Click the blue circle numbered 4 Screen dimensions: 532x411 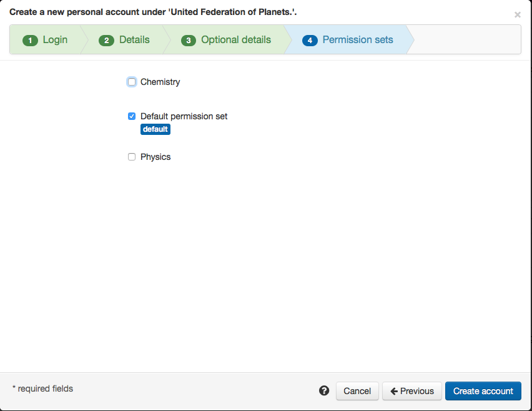tap(310, 40)
